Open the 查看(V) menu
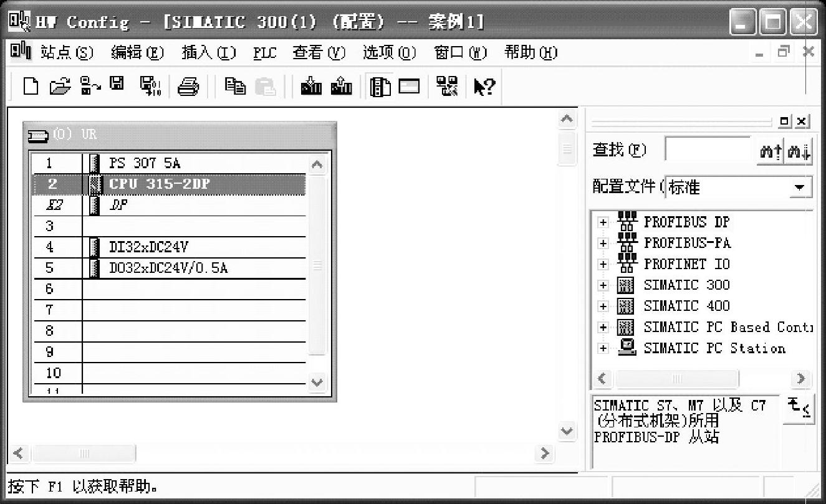826x504 pixels. [319, 53]
